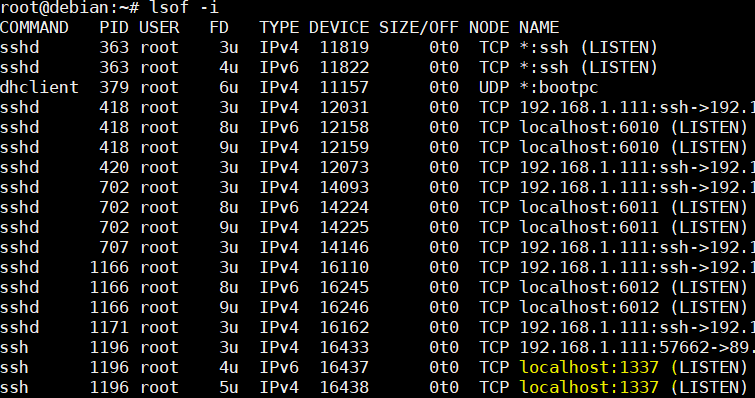Select device value 16437
The image size is (755, 398).
point(344,367)
